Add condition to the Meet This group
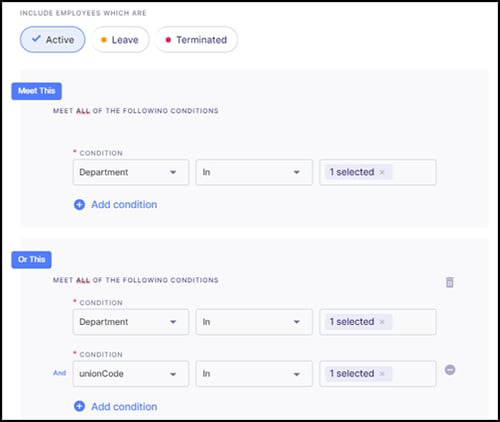 (x=116, y=204)
